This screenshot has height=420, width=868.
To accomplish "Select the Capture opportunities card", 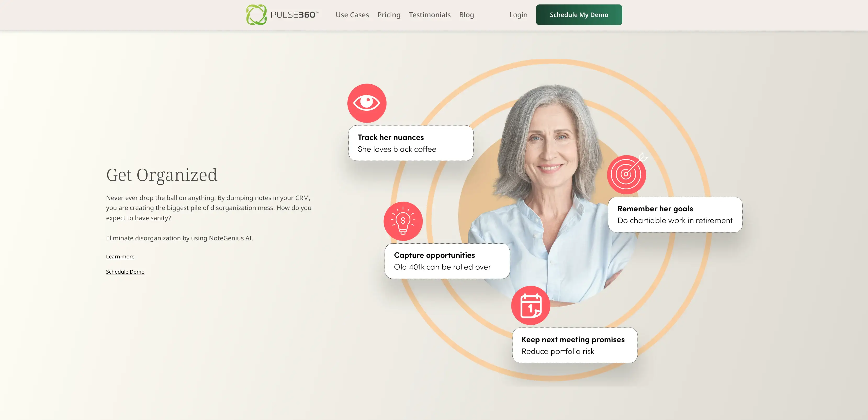I will pyautogui.click(x=447, y=261).
